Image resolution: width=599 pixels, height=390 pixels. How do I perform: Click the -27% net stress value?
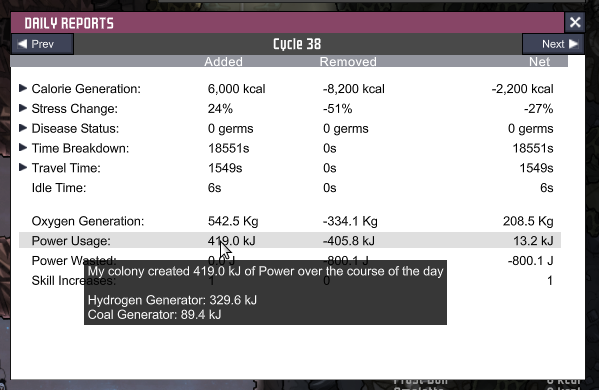click(539, 109)
